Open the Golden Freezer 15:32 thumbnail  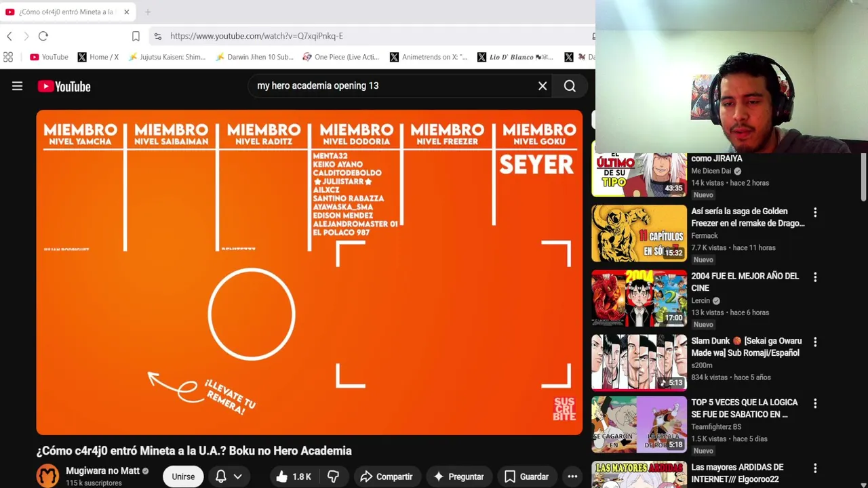639,234
